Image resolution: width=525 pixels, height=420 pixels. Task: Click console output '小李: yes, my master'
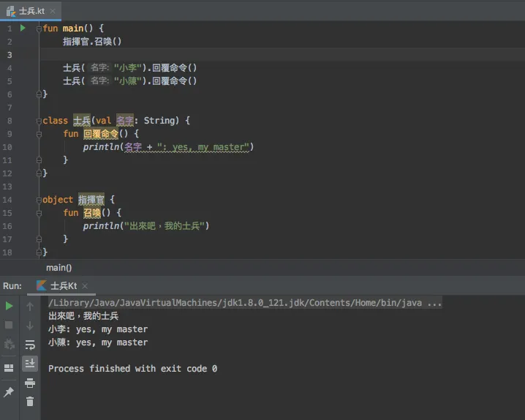coord(98,329)
